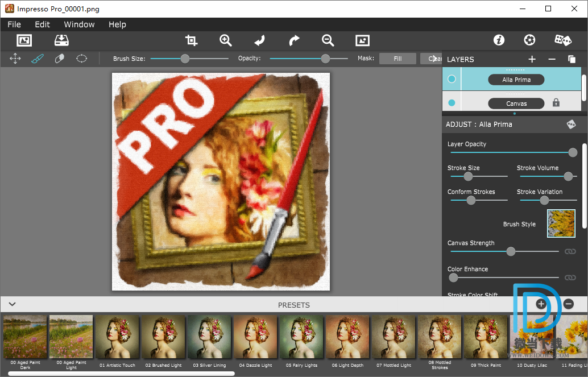Open the Edit menu
Image resolution: width=588 pixels, height=377 pixels.
[x=43, y=24]
